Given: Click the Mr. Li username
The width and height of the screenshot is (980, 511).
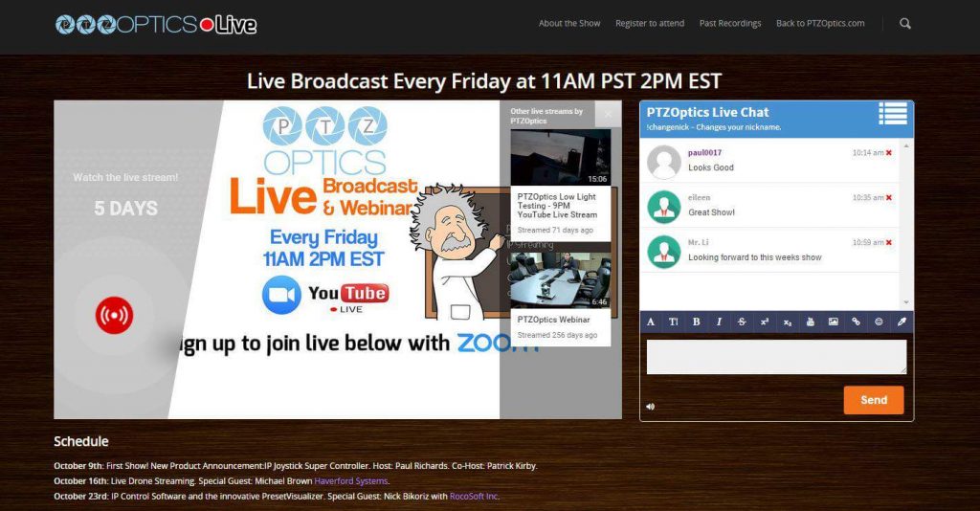Looking at the screenshot, I should (698, 242).
